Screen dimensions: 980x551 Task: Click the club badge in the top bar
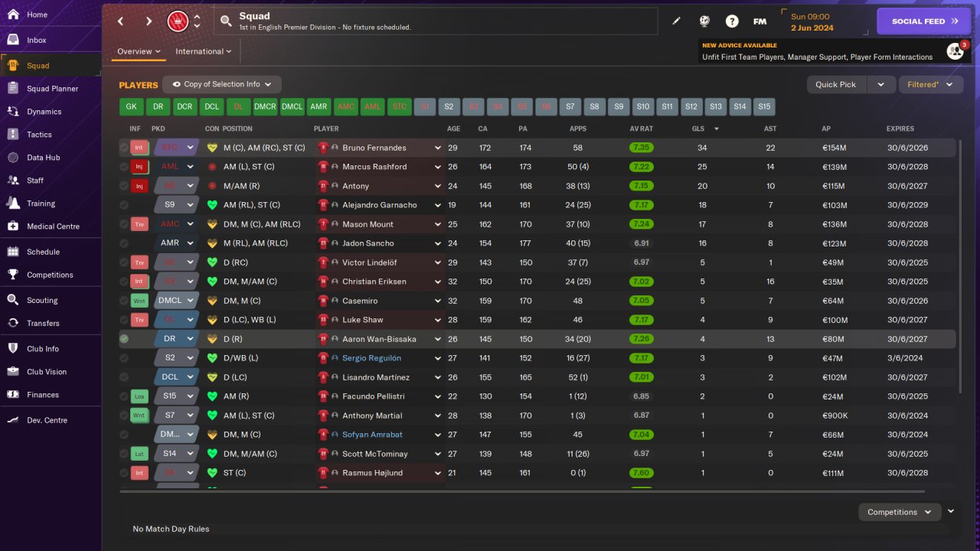(178, 21)
